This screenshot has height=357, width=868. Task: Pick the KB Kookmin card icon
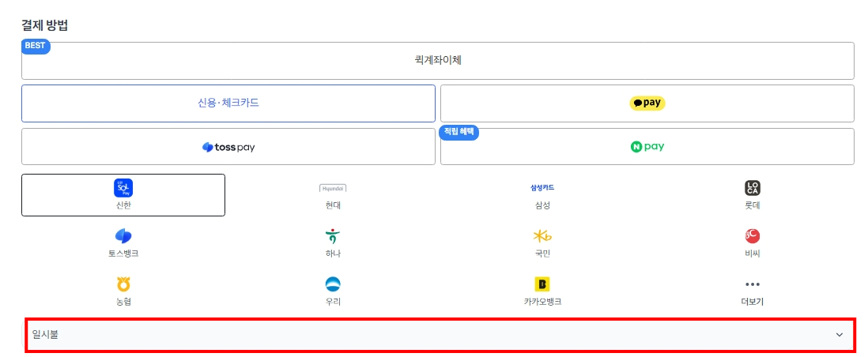(542, 236)
